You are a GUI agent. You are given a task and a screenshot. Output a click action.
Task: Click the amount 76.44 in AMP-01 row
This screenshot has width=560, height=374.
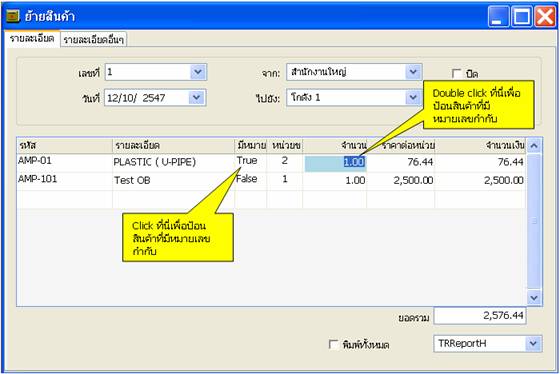[x=480, y=163]
